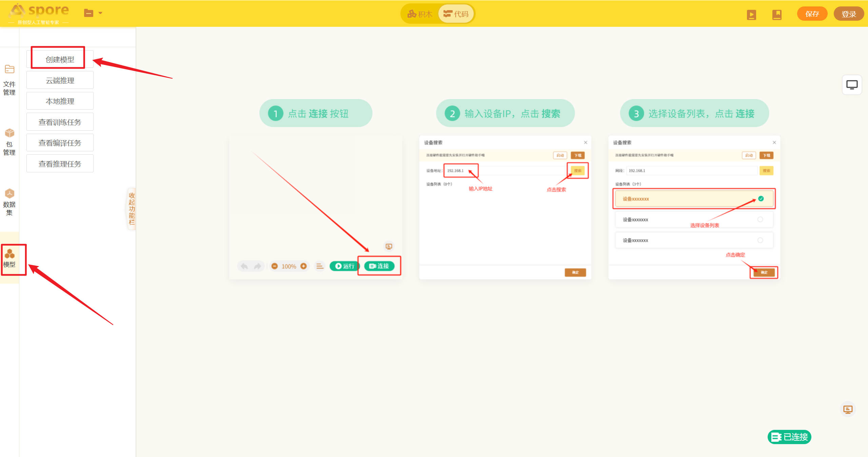Screen dimensions: 868x457
Task: Expand the folder dropdown arrow in header
Action: tap(100, 13)
